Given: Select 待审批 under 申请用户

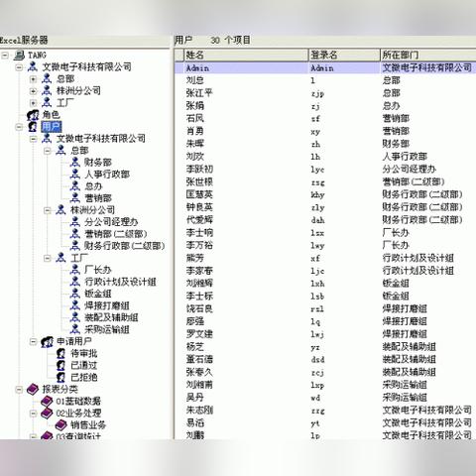Looking at the screenshot, I should click(x=84, y=353).
